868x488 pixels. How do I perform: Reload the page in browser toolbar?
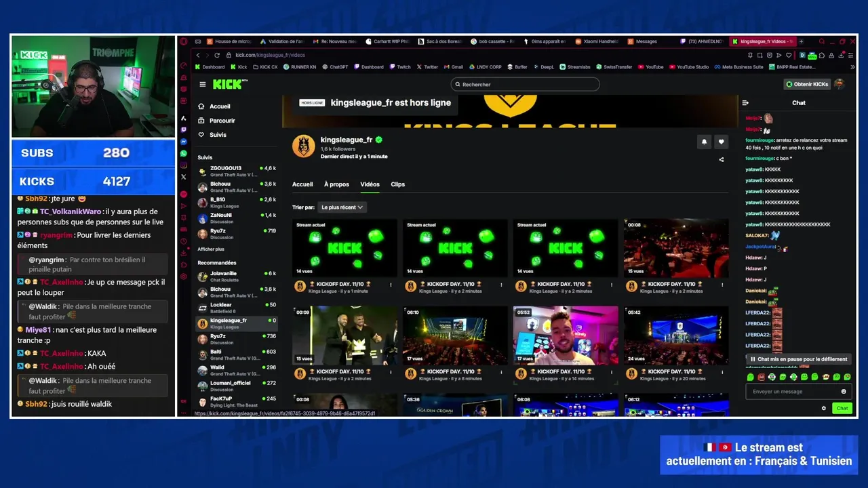coord(217,55)
